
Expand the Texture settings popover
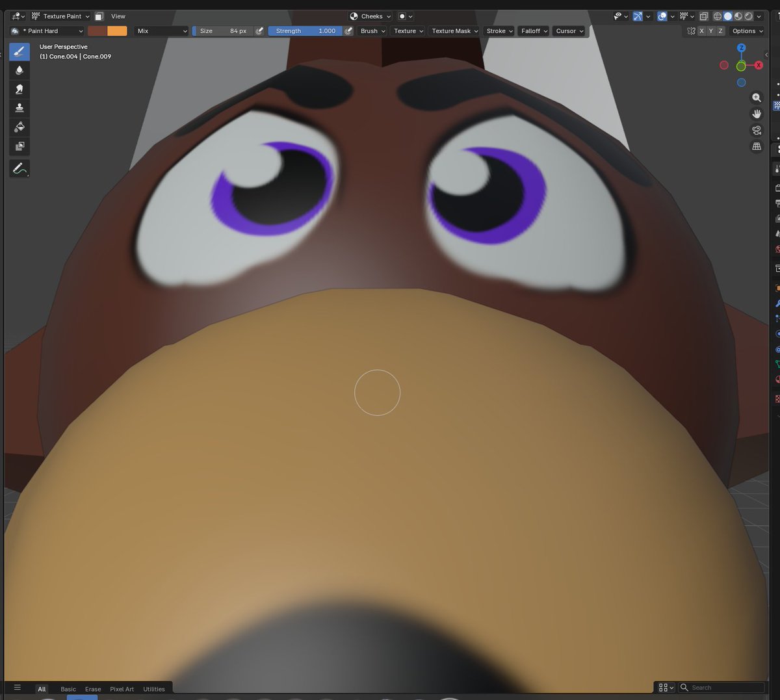coord(408,31)
